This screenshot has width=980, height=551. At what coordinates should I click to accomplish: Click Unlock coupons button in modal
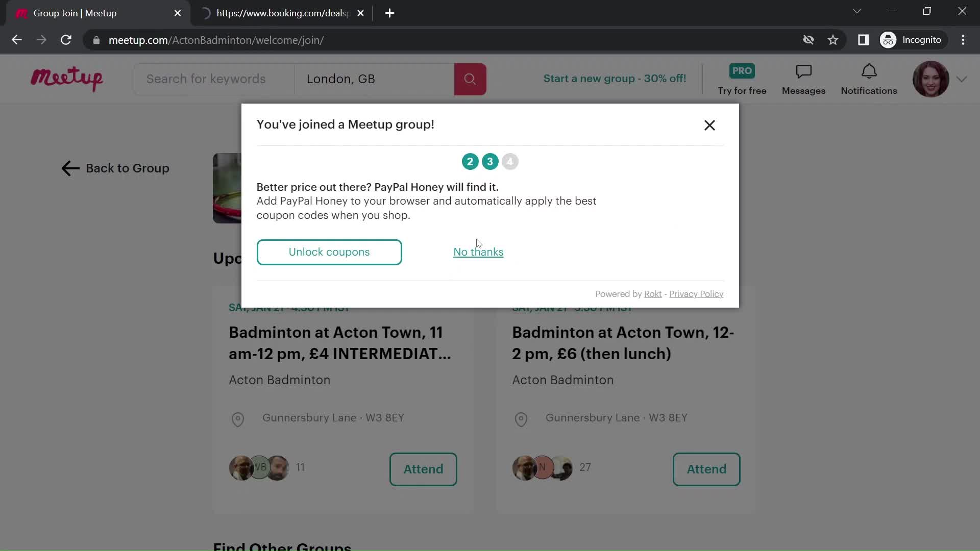coord(329,252)
